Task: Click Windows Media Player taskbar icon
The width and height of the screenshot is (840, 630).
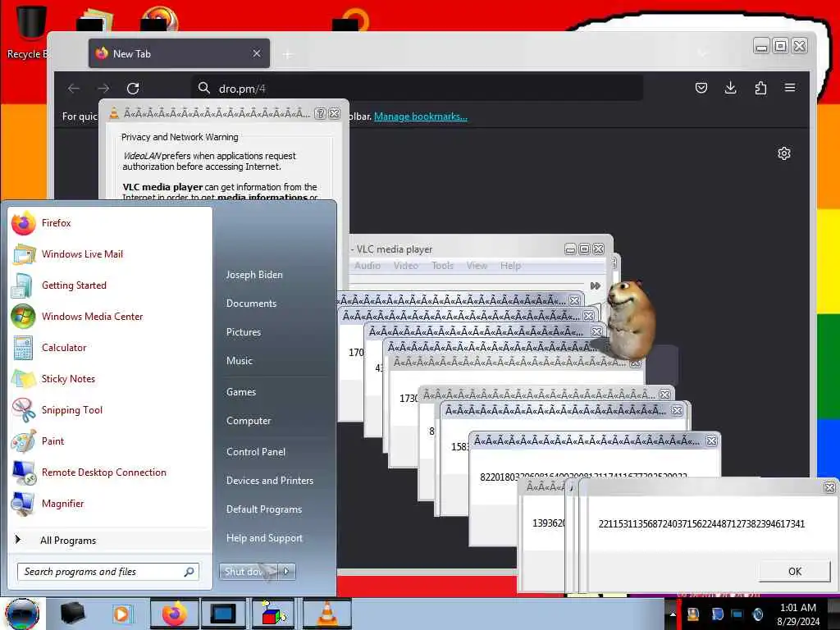Action: coord(121,614)
